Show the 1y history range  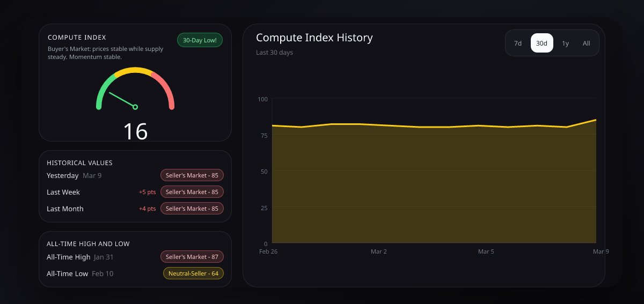565,43
